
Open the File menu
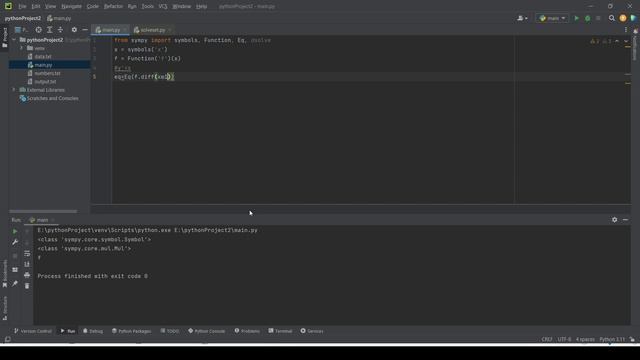point(22,7)
